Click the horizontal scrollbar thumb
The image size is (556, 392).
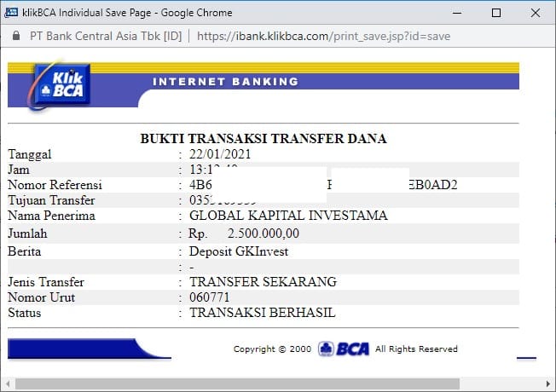[x=237, y=383]
